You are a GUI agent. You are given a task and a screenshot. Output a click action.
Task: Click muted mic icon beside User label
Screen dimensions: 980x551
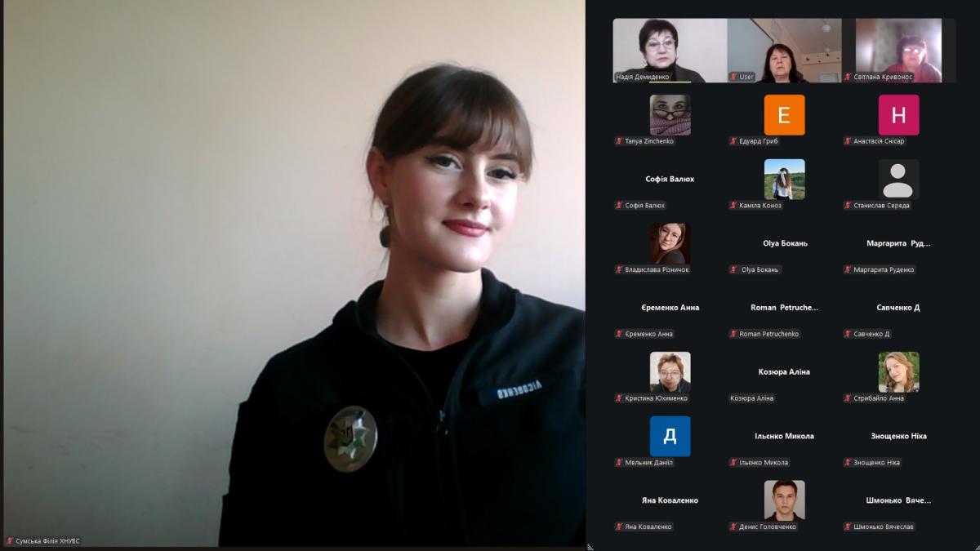click(735, 77)
